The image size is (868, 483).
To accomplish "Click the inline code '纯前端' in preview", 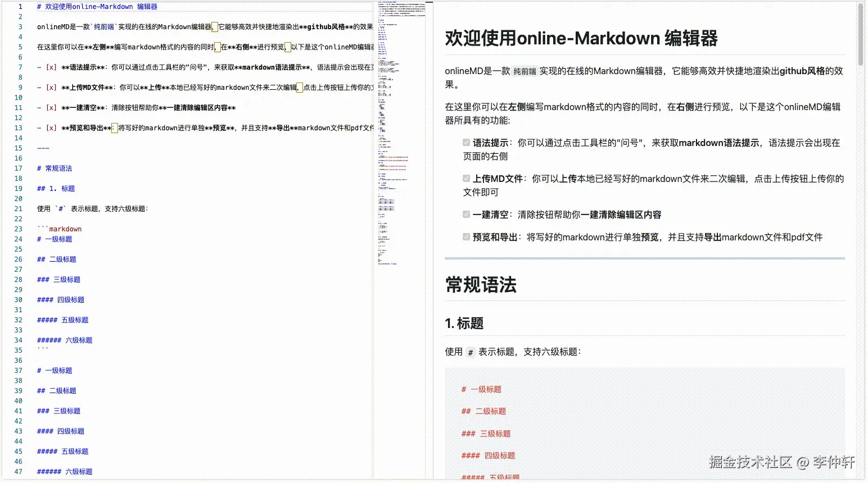I will pos(525,71).
